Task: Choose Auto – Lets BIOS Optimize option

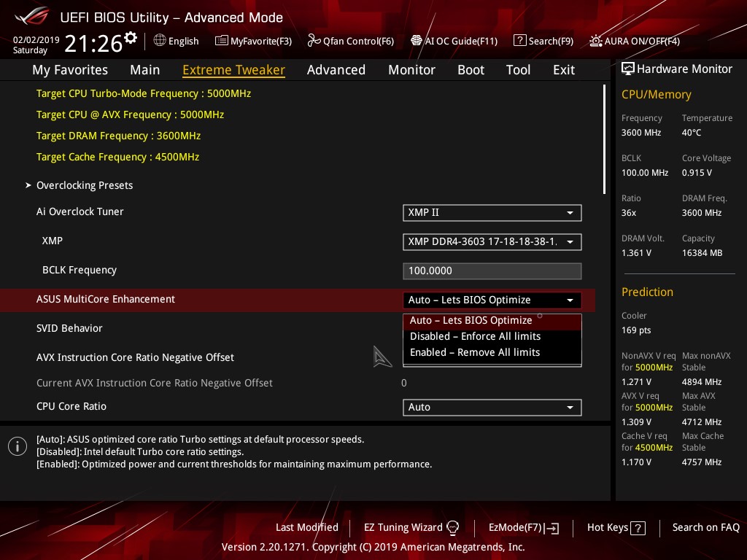Action: tap(492, 321)
